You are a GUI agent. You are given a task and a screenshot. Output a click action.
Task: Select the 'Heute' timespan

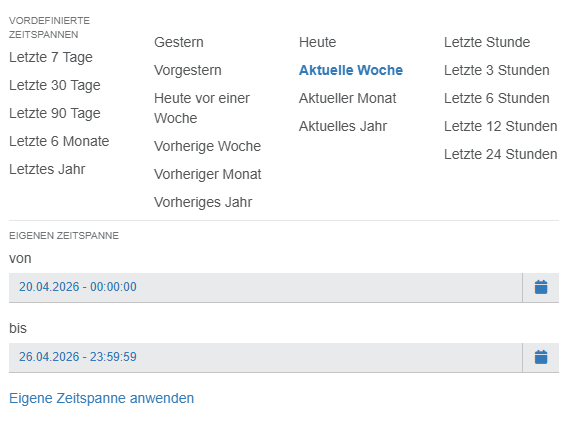[317, 42]
